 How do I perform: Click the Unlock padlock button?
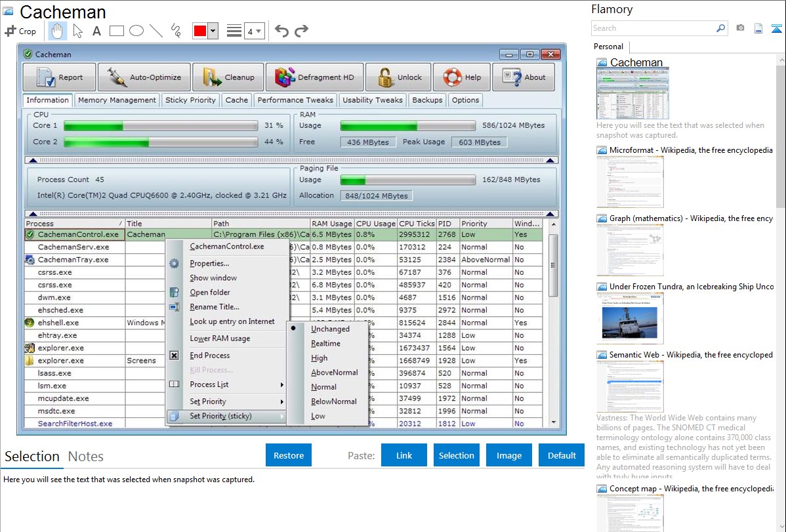(x=398, y=77)
